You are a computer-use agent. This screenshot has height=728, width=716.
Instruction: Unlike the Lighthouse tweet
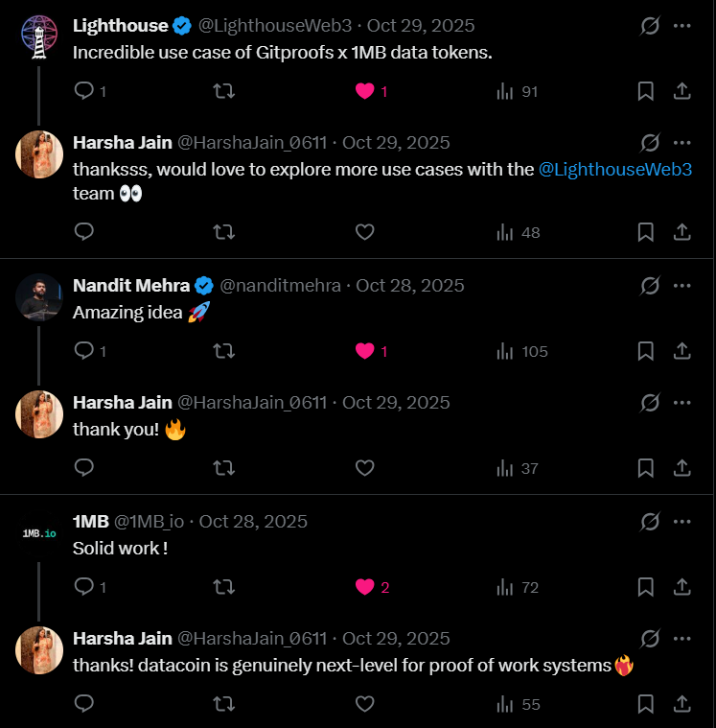click(x=364, y=91)
